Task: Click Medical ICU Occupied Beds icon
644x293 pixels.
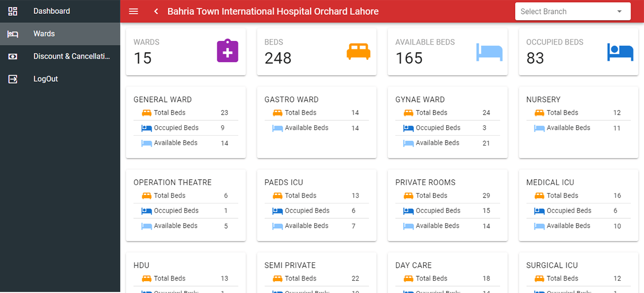Action: [539, 211]
